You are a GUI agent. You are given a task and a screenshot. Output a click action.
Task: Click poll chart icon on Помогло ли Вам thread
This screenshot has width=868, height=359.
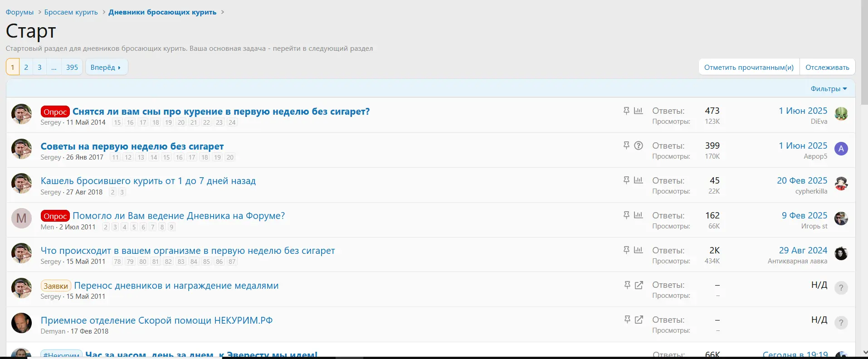(x=639, y=215)
